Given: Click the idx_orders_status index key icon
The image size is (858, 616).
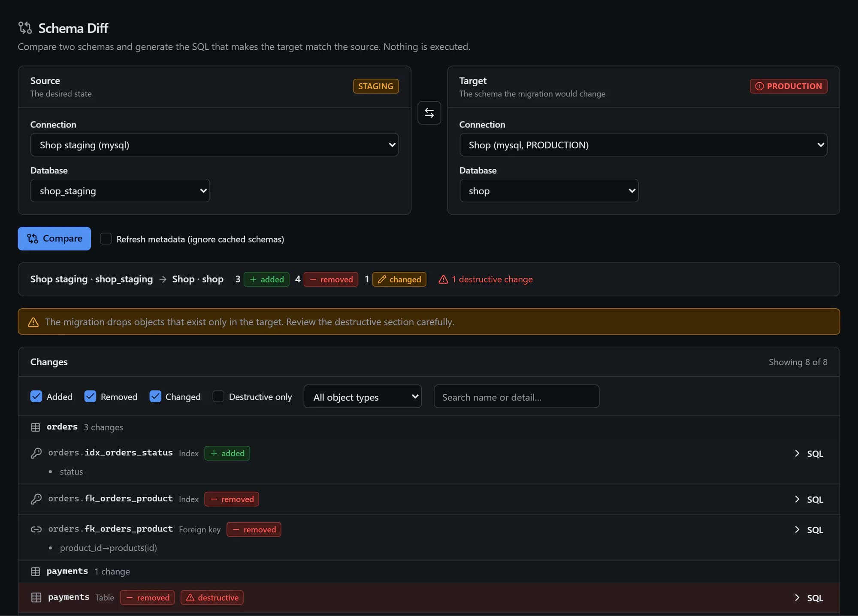Looking at the screenshot, I should (36, 453).
